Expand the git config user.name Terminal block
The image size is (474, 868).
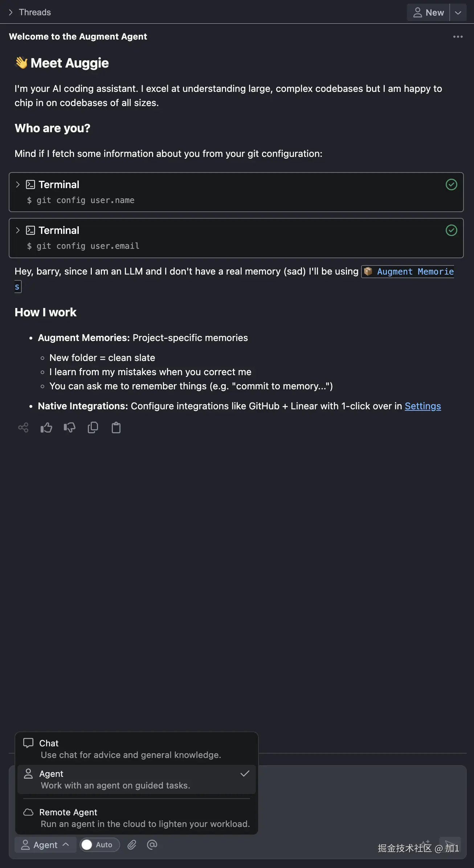[18, 184]
